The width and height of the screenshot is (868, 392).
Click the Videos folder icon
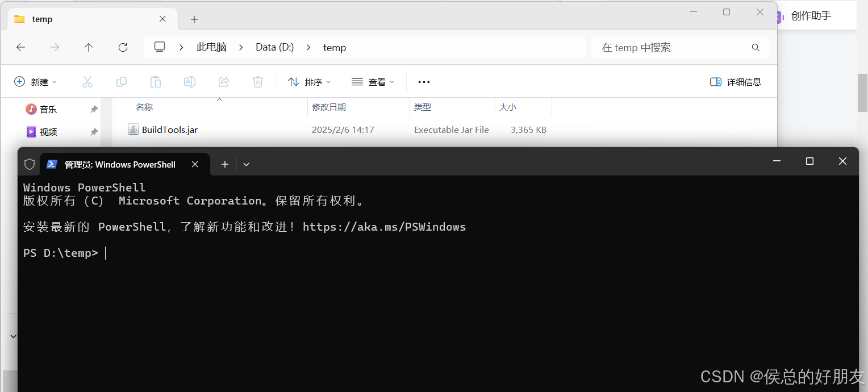31,132
